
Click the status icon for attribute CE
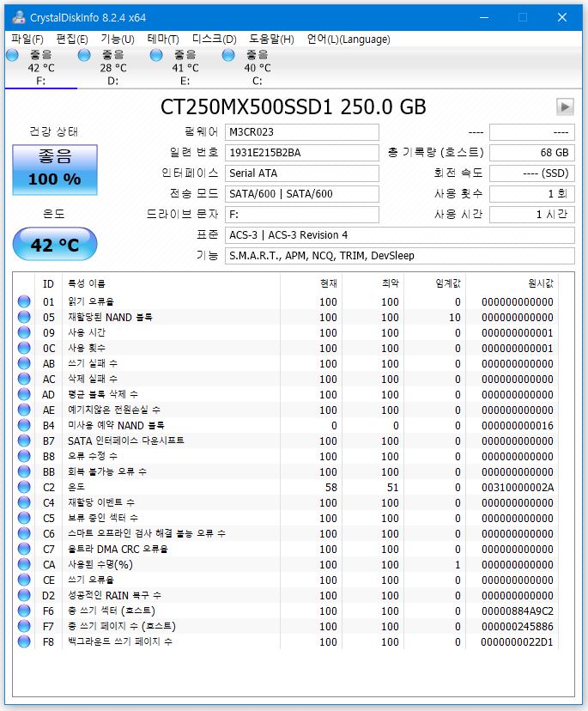click(x=24, y=580)
